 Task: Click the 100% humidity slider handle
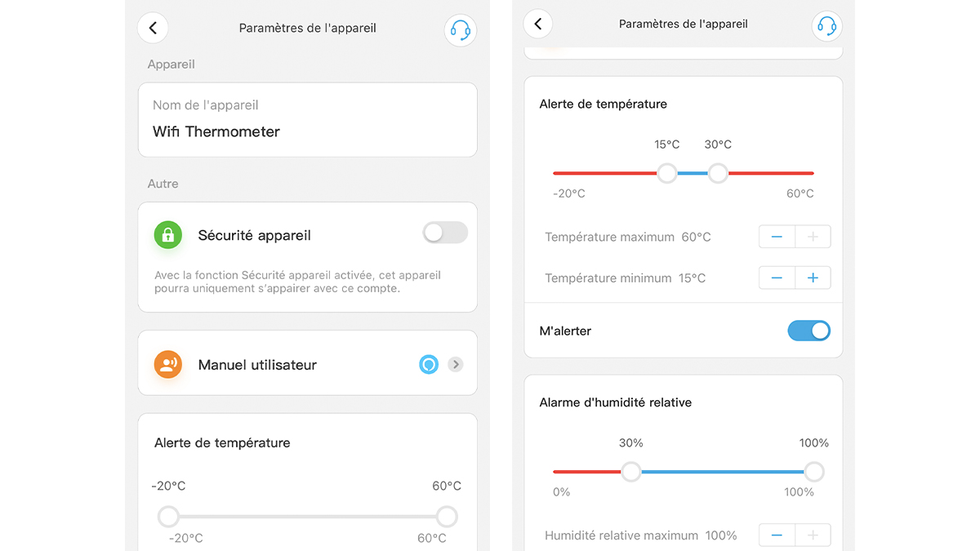[x=813, y=472]
